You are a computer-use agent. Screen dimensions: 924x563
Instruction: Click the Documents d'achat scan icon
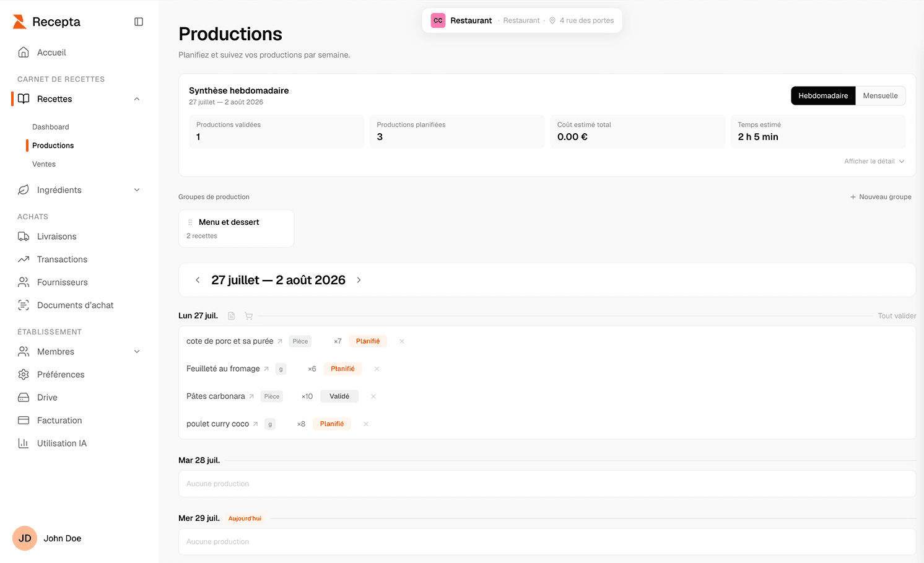pyautogui.click(x=24, y=305)
